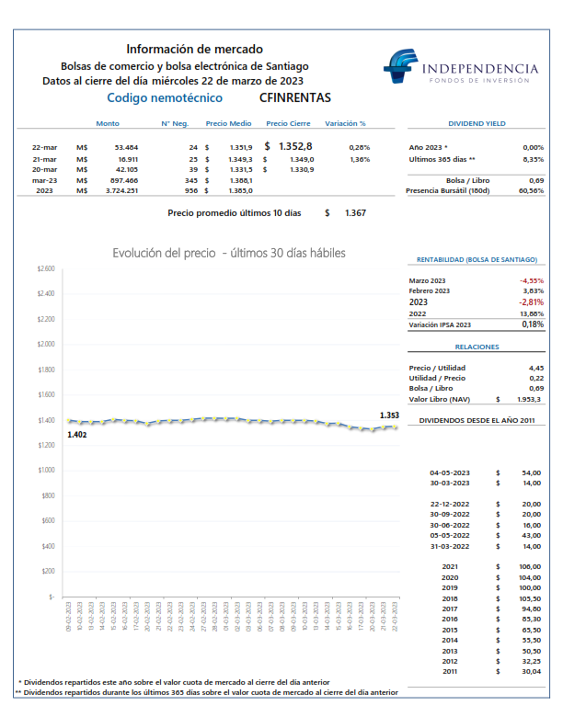563x728 pixels.
Task: Click the chart's first data label 1.402
Action: pos(77,435)
